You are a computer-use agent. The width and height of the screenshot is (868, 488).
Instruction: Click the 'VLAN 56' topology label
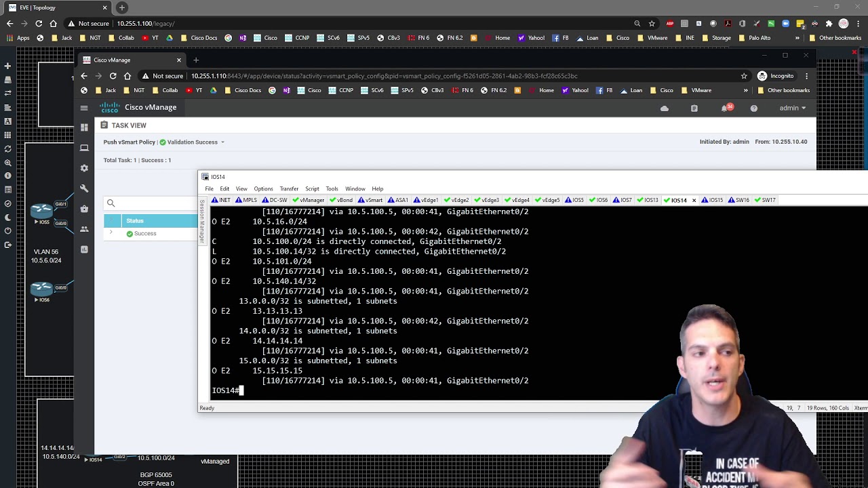point(46,252)
